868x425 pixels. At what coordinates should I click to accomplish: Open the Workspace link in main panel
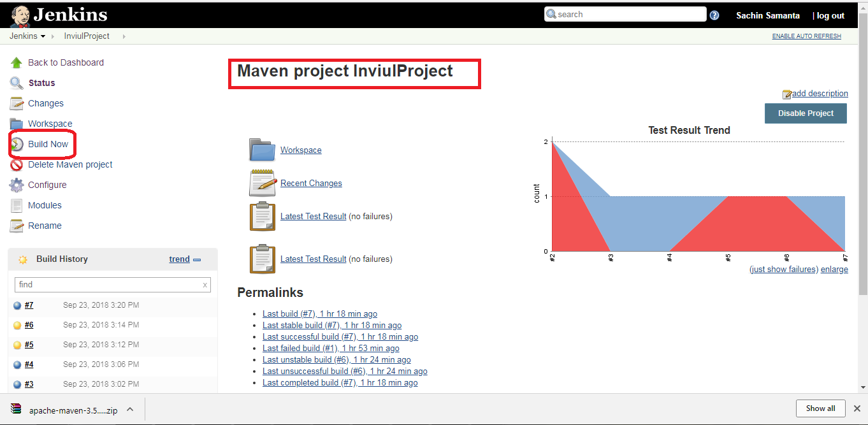pyautogui.click(x=301, y=150)
